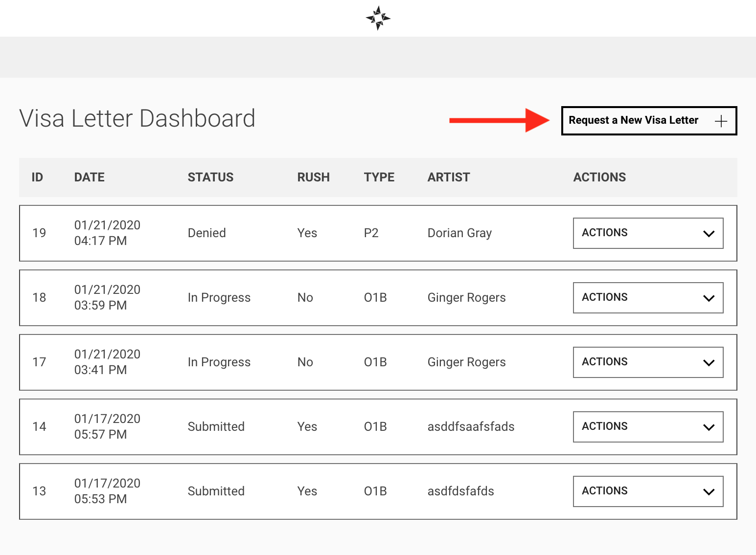Click Submitted status in row 13
Screen dimensions: 756x555
(216, 491)
